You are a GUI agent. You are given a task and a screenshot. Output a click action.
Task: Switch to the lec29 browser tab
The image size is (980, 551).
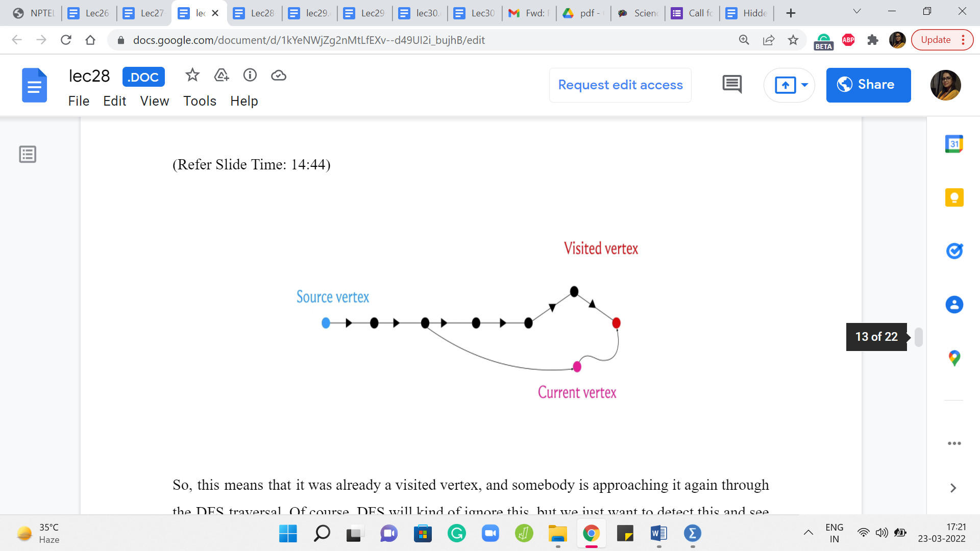coord(312,13)
